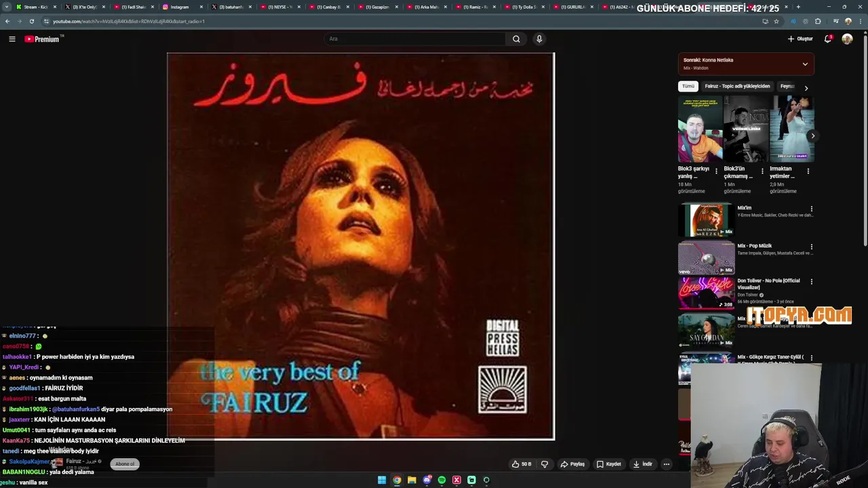Open File Explorer from the taskbar
868x488 pixels.
[x=412, y=480]
